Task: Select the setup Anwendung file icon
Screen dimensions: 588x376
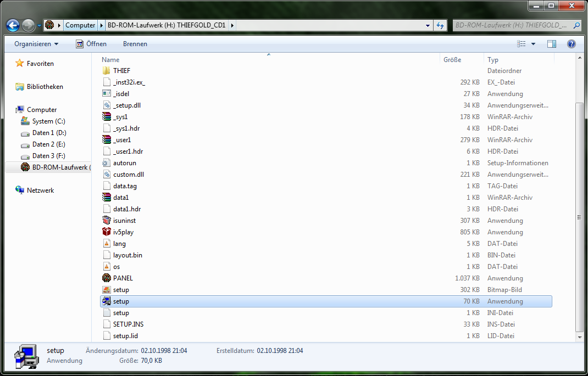Action: pos(107,301)
